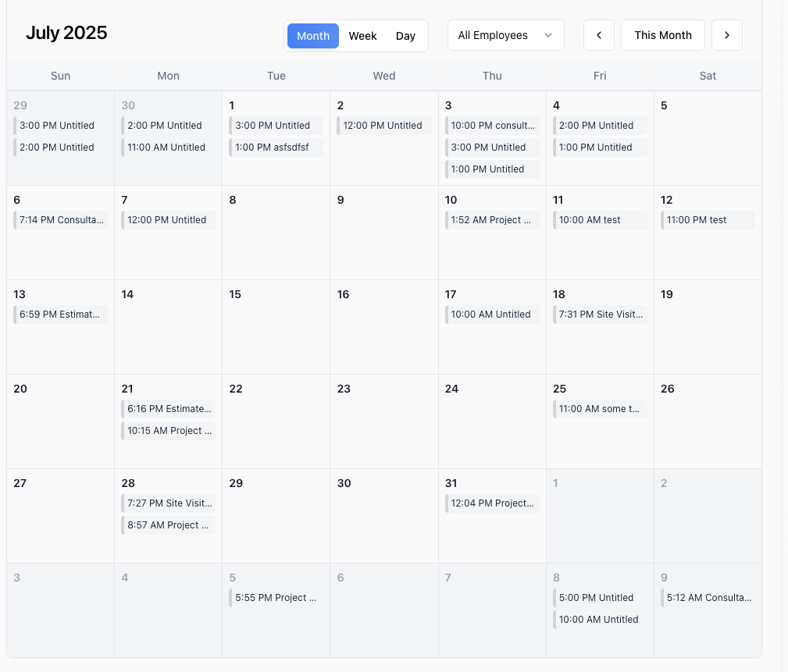Open 3:00 PM Untitled event on July 1

276,126
